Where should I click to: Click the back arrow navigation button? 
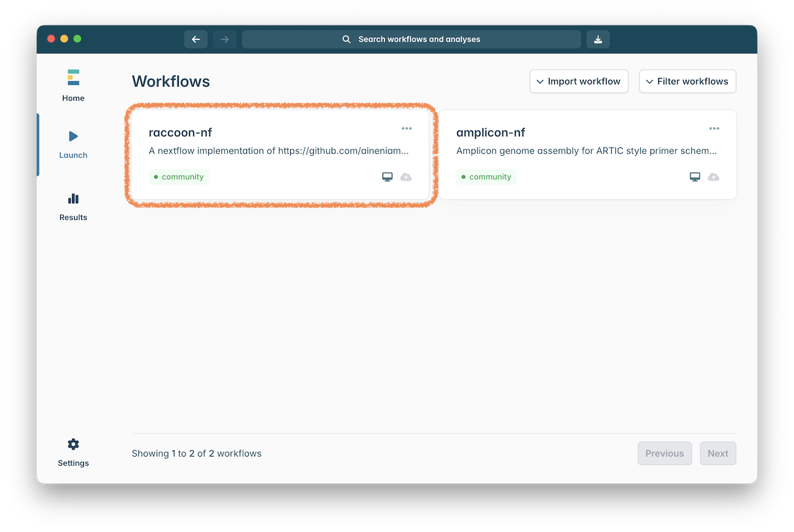point(196,39)
